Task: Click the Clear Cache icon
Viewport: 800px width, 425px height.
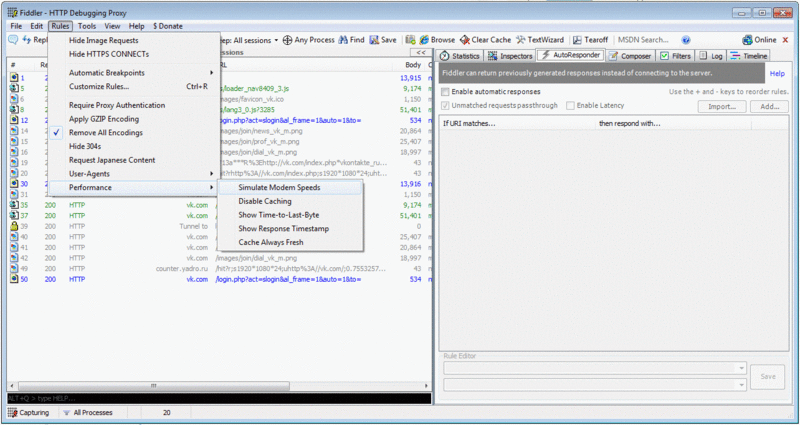Action: click(464, 40)
